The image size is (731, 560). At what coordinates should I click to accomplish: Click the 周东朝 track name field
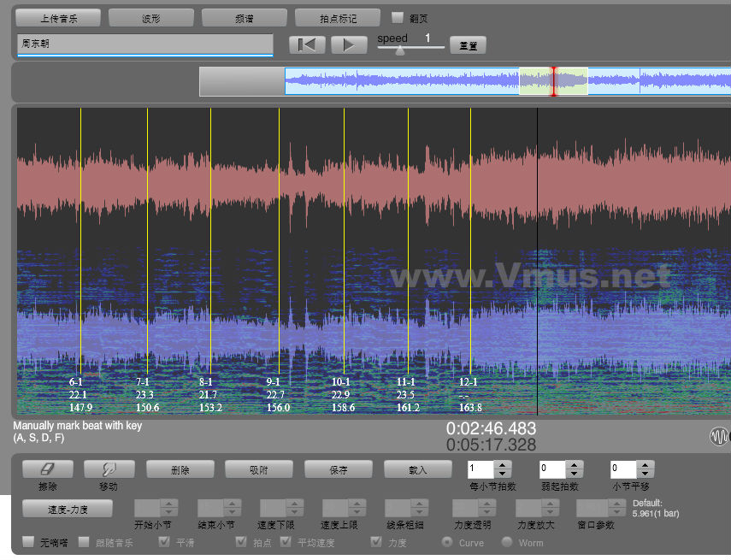coord(145,44)
